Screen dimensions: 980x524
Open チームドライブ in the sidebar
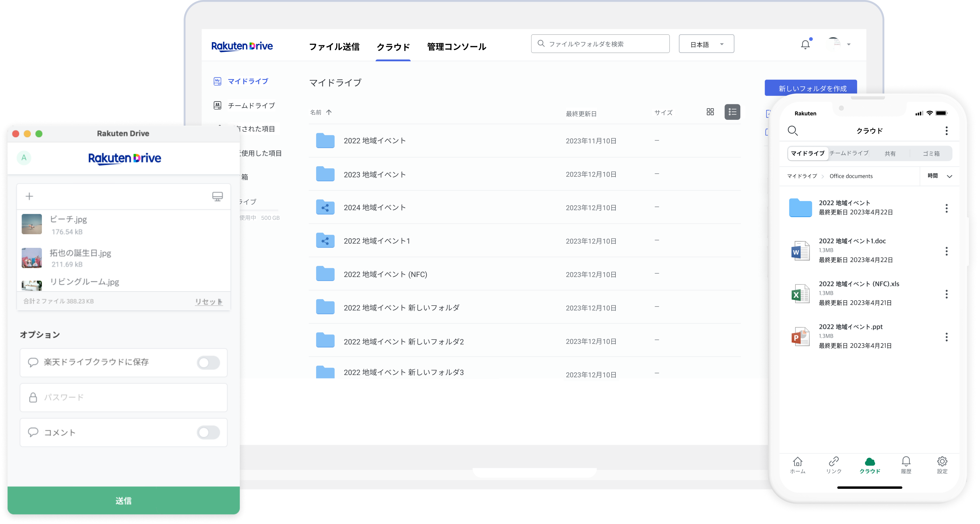(x=251, y=105)
